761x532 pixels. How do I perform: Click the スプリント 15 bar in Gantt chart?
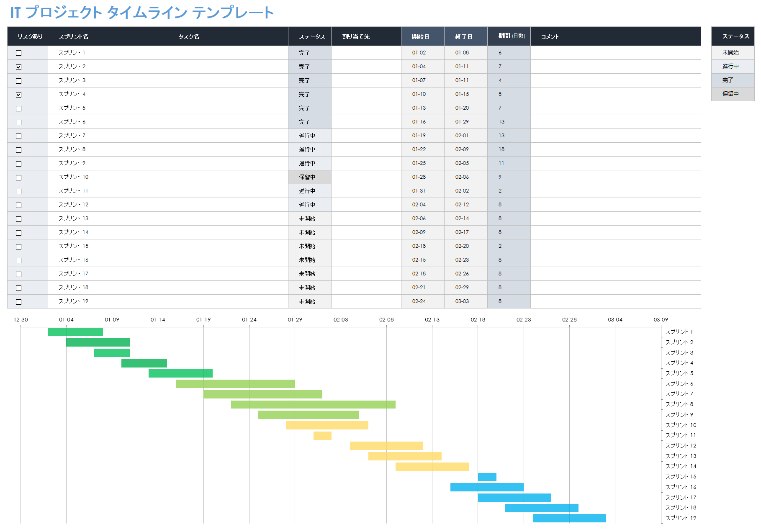click(x=487, y=477)
